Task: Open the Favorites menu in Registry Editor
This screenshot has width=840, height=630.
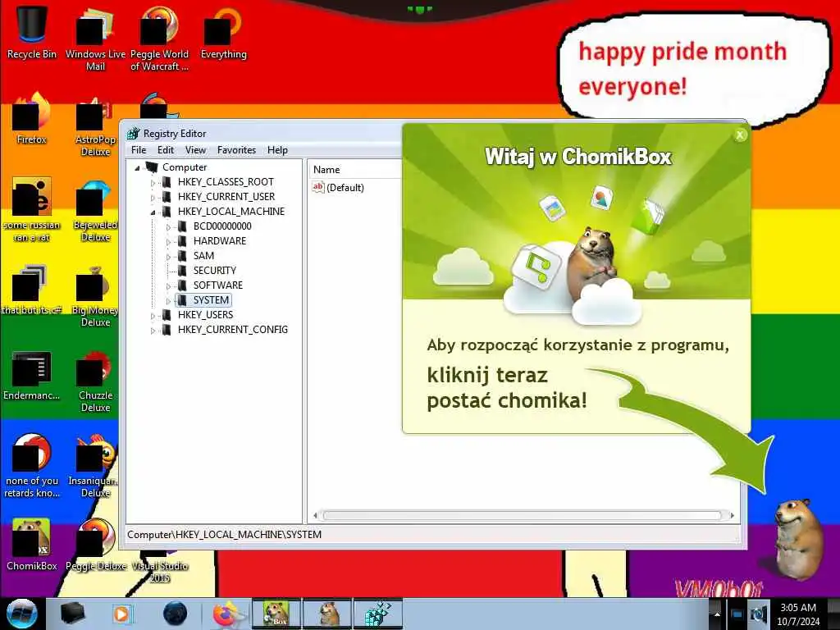Action: click(236, 150)
